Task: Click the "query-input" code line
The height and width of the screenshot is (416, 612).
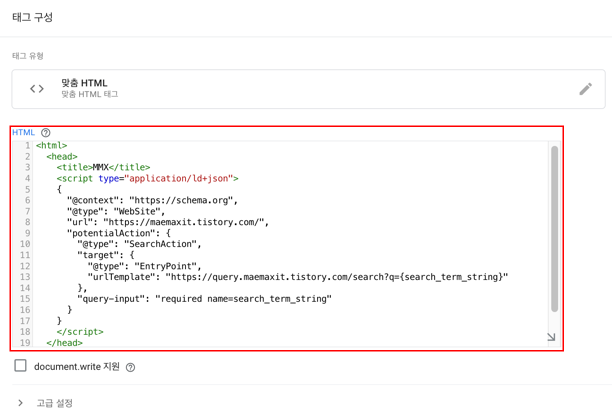Action: 205,299
